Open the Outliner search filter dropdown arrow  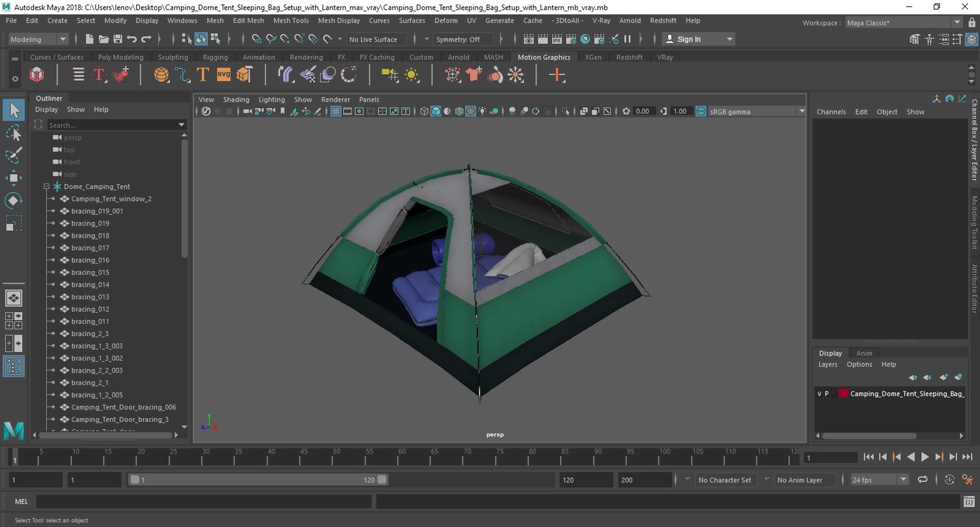point(181,125)
